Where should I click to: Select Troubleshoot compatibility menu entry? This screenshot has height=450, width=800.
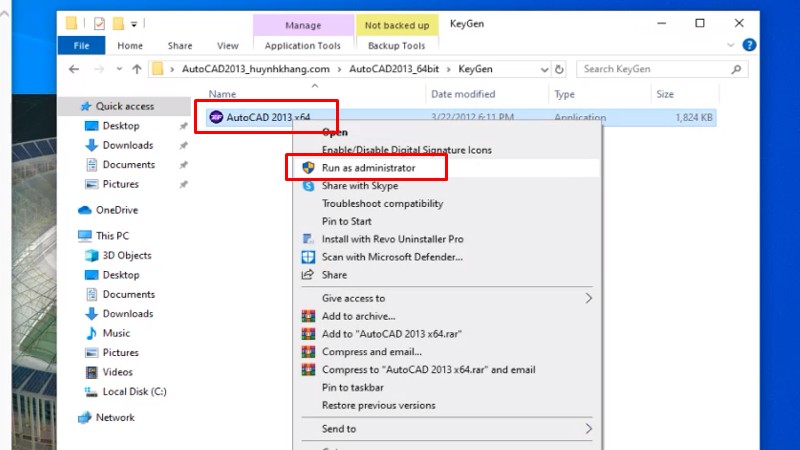(x=382, y=204)
